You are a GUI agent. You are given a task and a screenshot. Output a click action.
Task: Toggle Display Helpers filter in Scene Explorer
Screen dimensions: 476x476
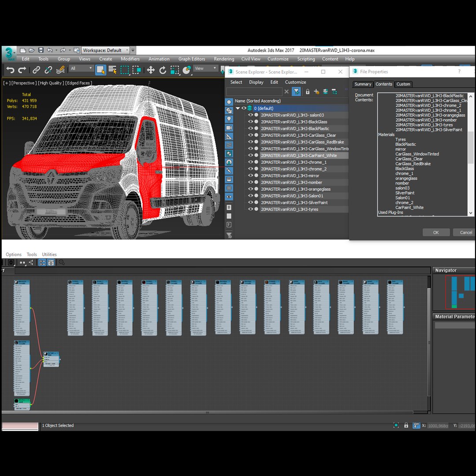229,137
